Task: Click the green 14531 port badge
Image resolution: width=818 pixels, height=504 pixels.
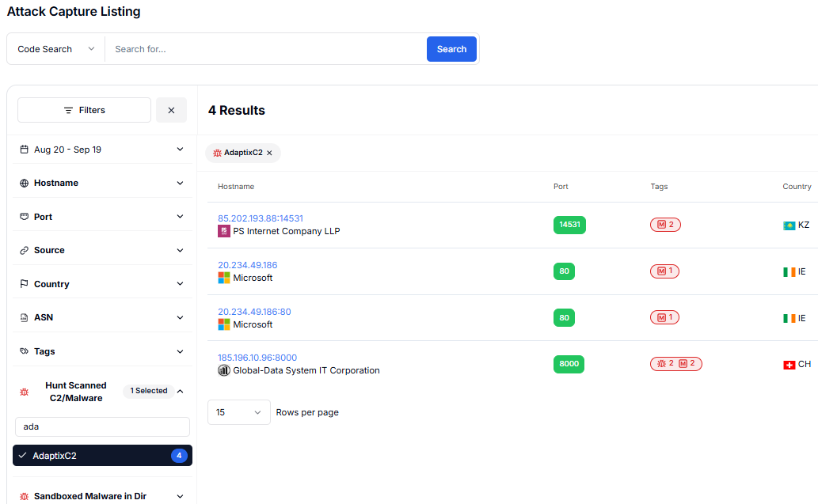Action: [x=569, y=225]
